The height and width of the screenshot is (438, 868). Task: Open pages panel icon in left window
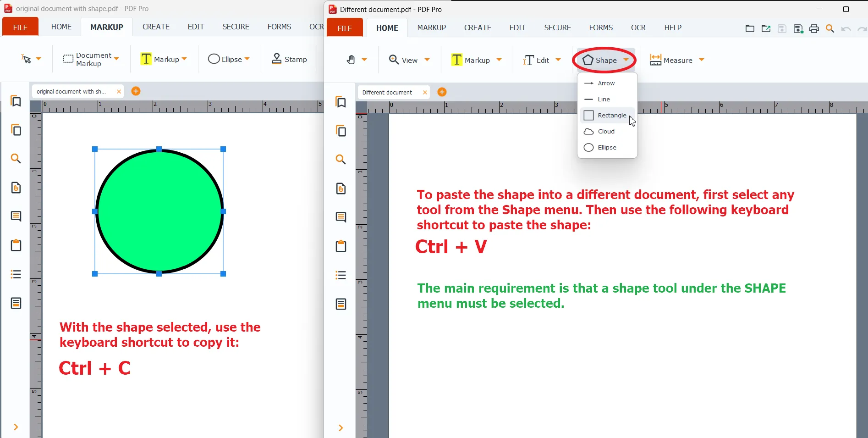click(16, 130)
